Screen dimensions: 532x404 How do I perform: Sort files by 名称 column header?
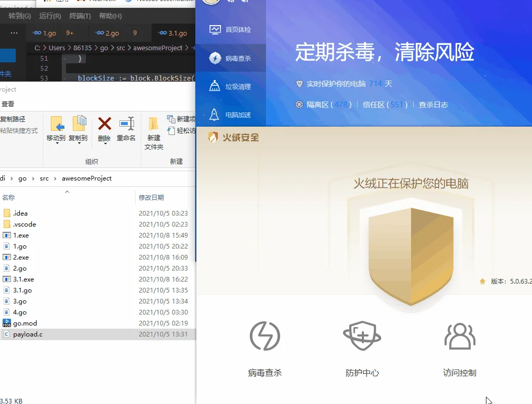8,197
